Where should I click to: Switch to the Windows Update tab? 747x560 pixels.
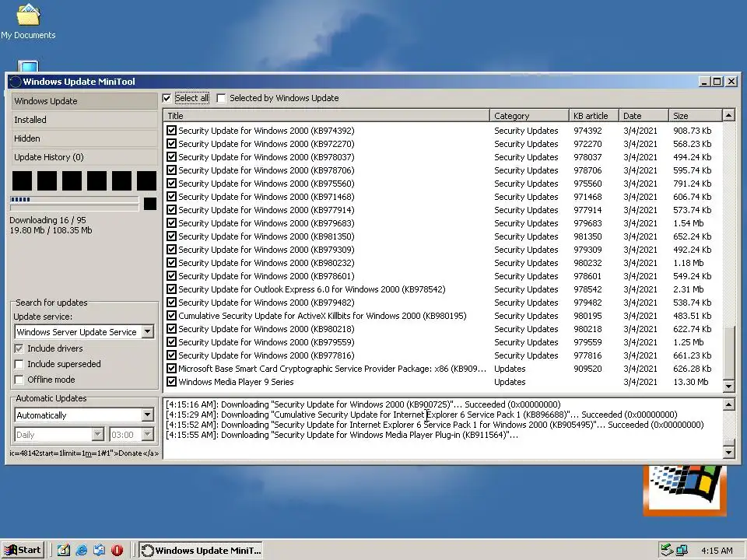pyautogui.click(x=84, y=101)
